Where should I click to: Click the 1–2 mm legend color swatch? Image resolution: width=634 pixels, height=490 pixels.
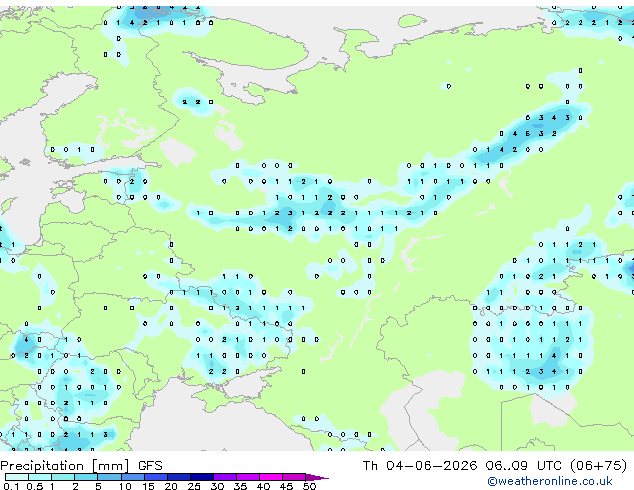pyautogui.click(x=63, y=477)
